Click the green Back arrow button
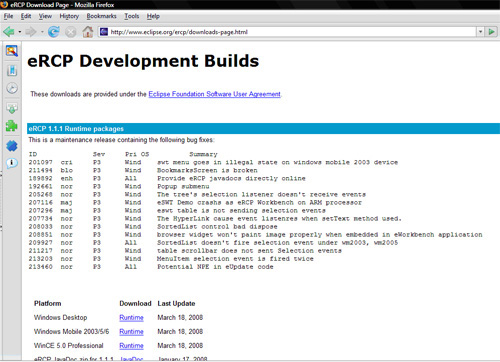The width and height of the screenshot is (500, 362). point(9,32)
